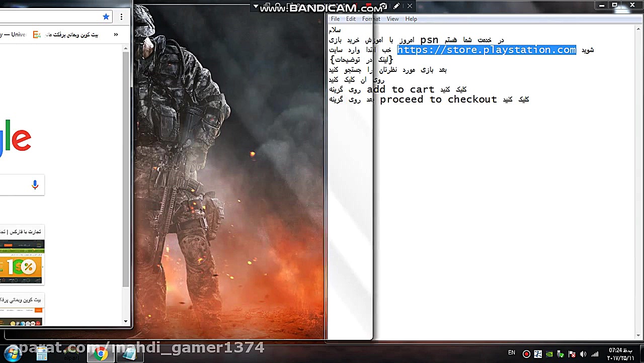Switch to Chrome from the taskbar

[x=101, y=354]
